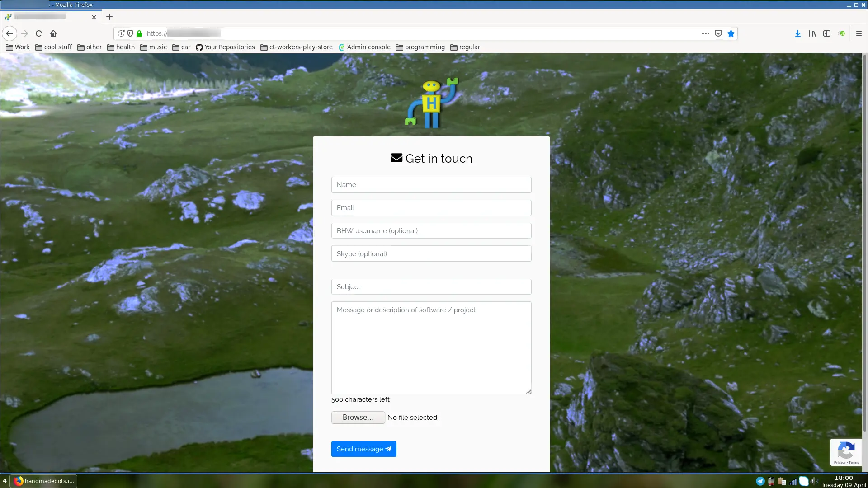868x488 pixels.
Task: Close the current browser tab
Action: click(x=94, y=17)
